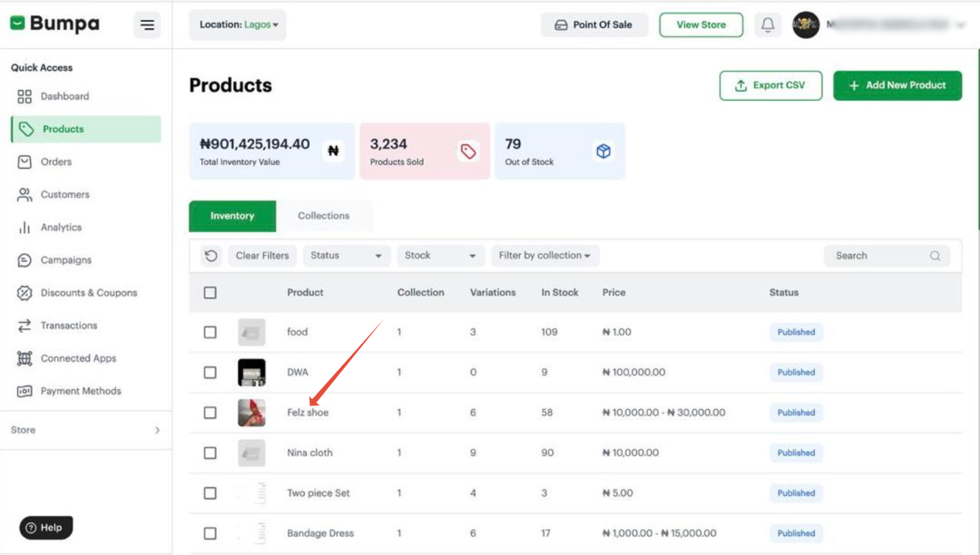This screenshot has width=980, height=555.
Task: Click the ₦100,000.00 price cell
Action: pyautogui.click(x=633, y=373)
